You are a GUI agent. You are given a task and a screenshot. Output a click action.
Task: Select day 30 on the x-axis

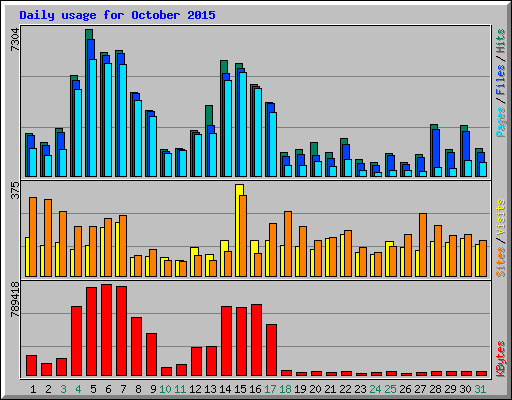point(465,389)
